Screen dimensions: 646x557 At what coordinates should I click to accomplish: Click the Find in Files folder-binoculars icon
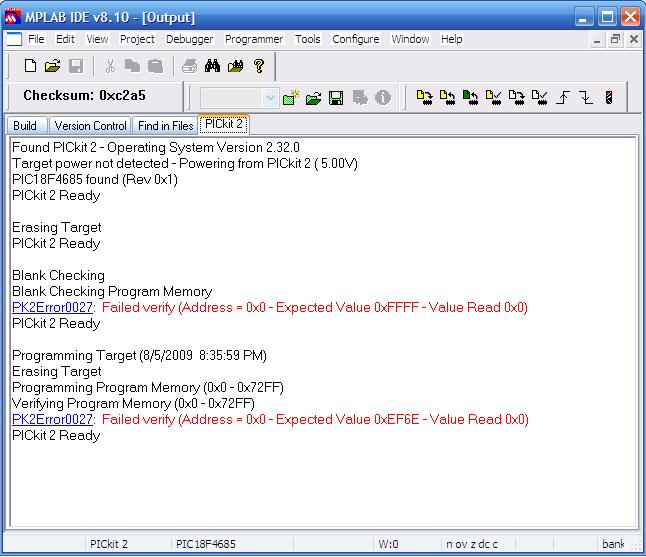click(236, 66)
